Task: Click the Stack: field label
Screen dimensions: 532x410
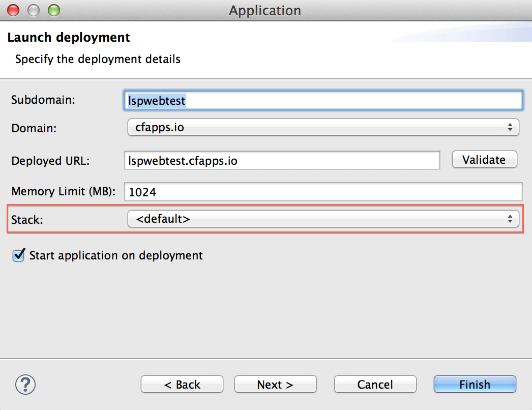Action: tap(28, 220)
